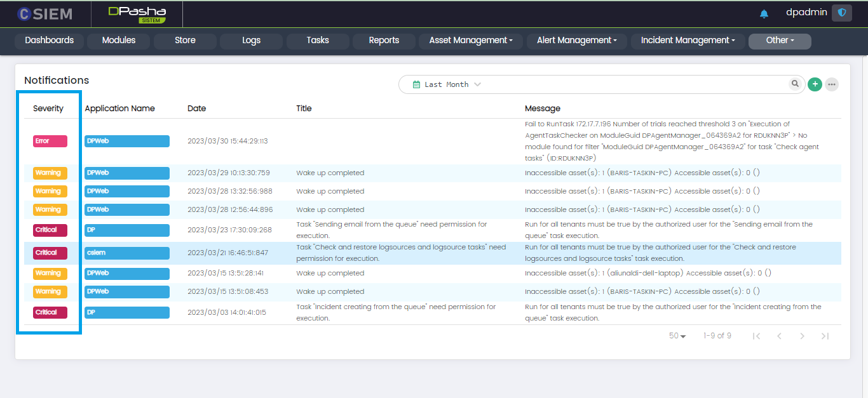
Task: Sort by the Date column header
Action: [197, 109]
